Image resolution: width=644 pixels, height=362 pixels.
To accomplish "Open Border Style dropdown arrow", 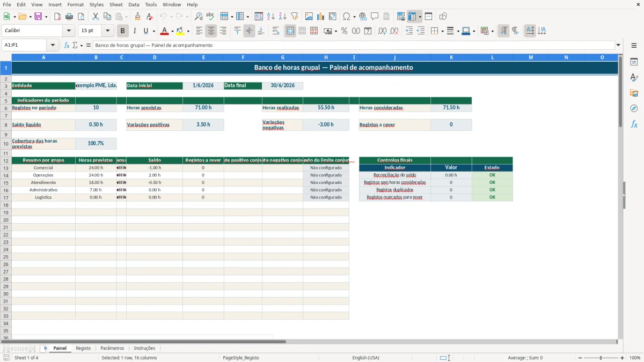I will (457, 31).
